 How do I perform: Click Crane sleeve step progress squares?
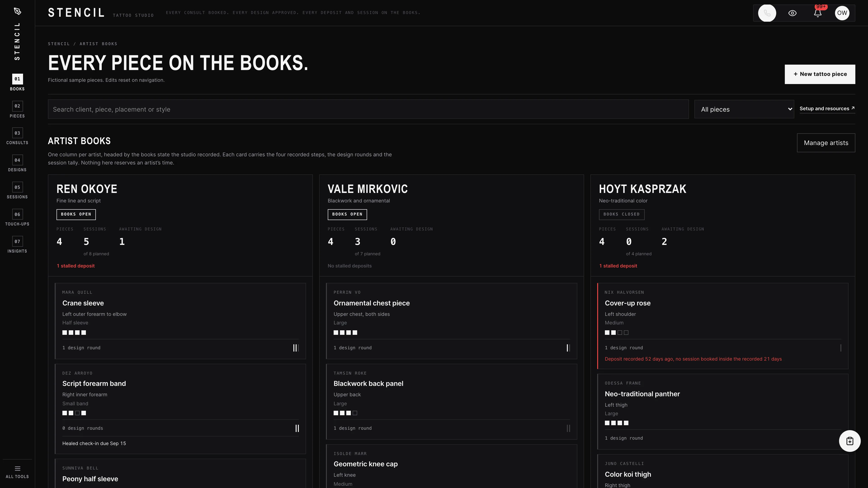pos(74,332)
